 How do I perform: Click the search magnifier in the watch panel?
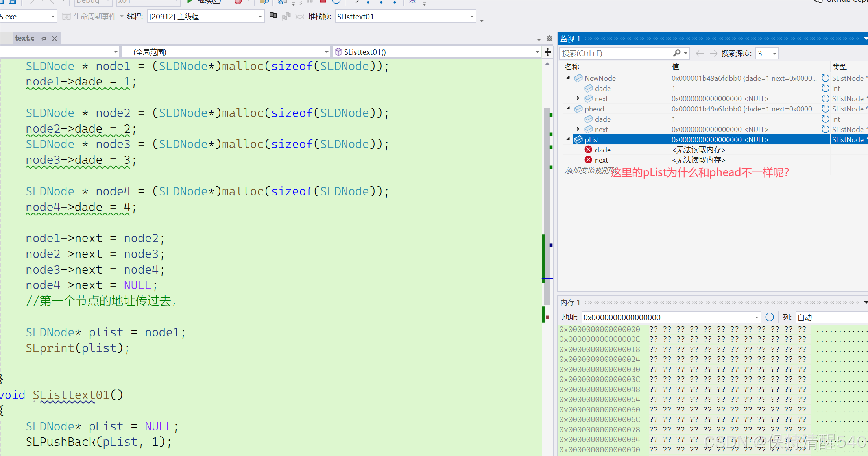(677, 53)
